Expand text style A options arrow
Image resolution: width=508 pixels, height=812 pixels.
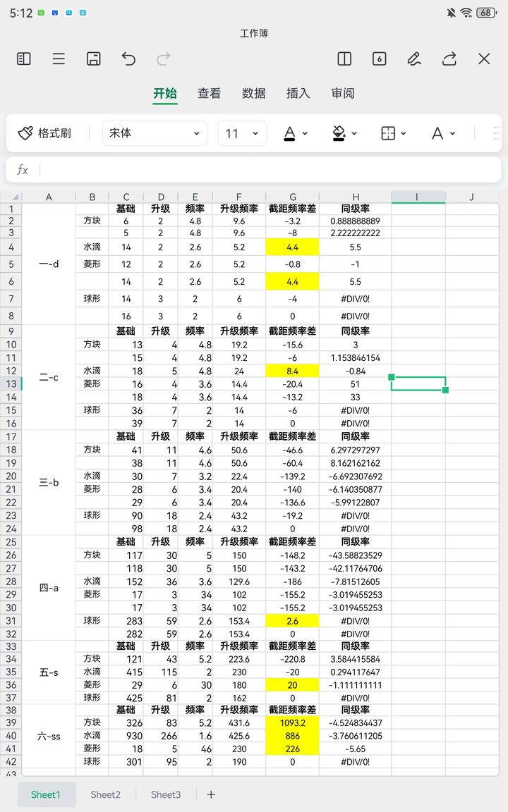pyautogui.click(x=452, y=134)
